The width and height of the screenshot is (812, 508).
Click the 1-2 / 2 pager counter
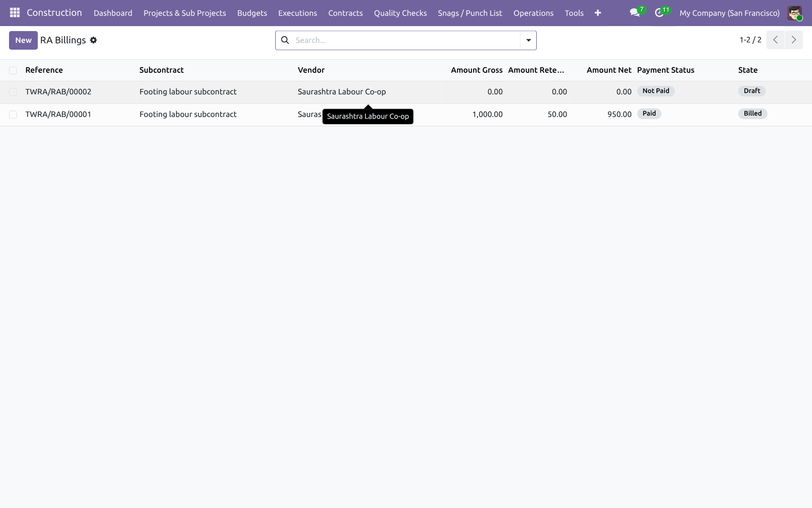(750, 40)
